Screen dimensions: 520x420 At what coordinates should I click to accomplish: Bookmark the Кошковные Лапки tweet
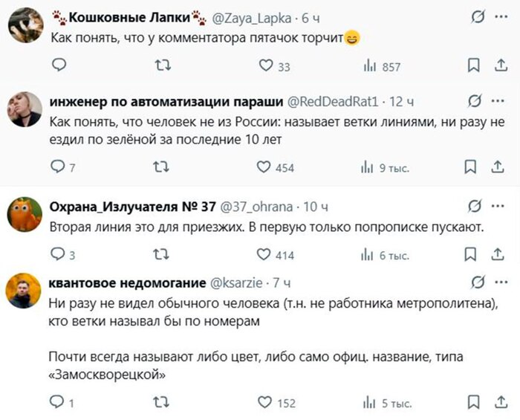(x=473, y=67)
